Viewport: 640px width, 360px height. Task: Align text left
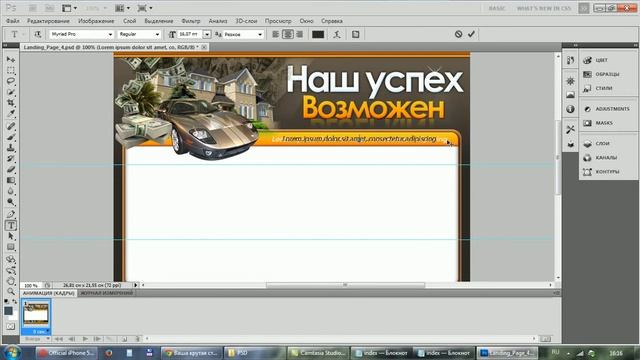[x=276, y=35]
